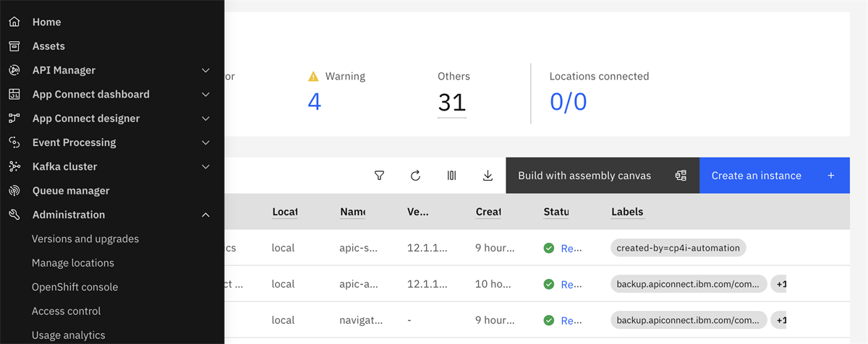Click the +1 tag in navigat... row
The width and height of the screenshot is (868, 344).
pos(780,320)
